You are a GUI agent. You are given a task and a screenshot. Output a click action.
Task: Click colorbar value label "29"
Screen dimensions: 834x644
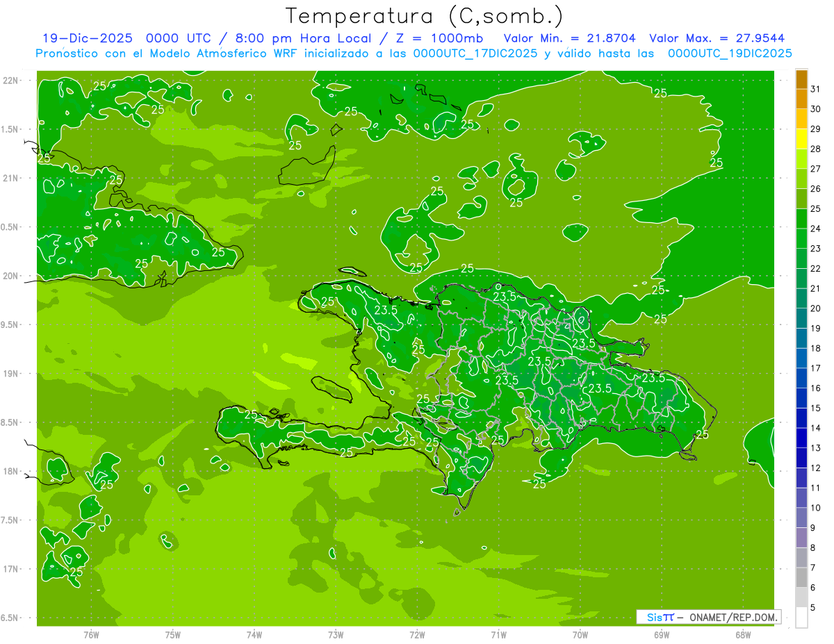point(815,129)
